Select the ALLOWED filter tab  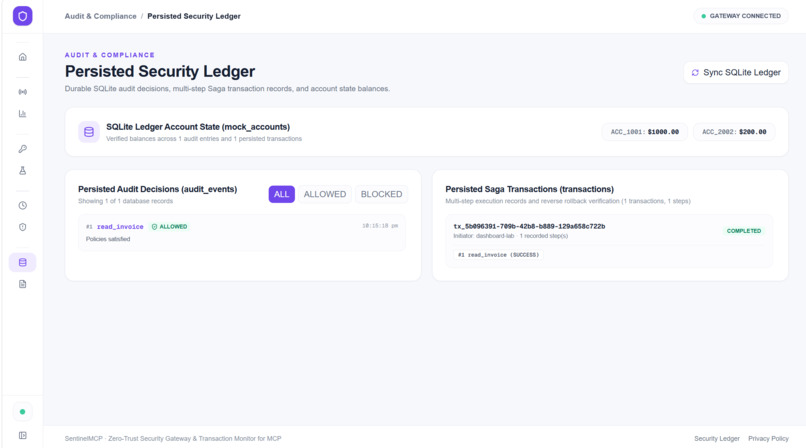pyautogui.click(x=325, y=194)
